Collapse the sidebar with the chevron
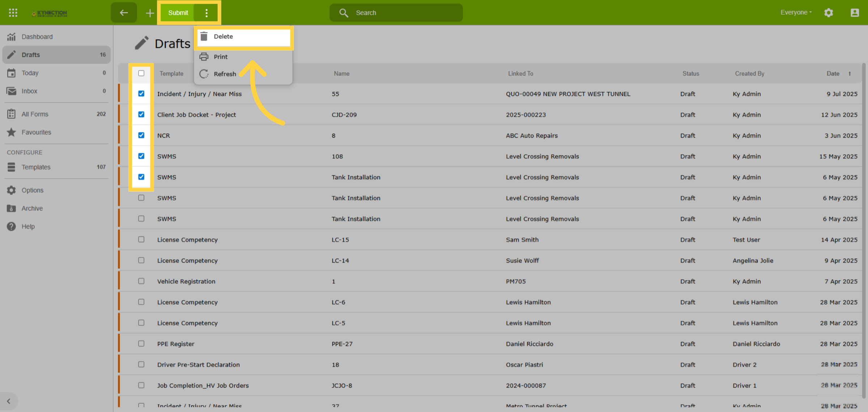Screen dimensions: 868x412 [9, 401]
